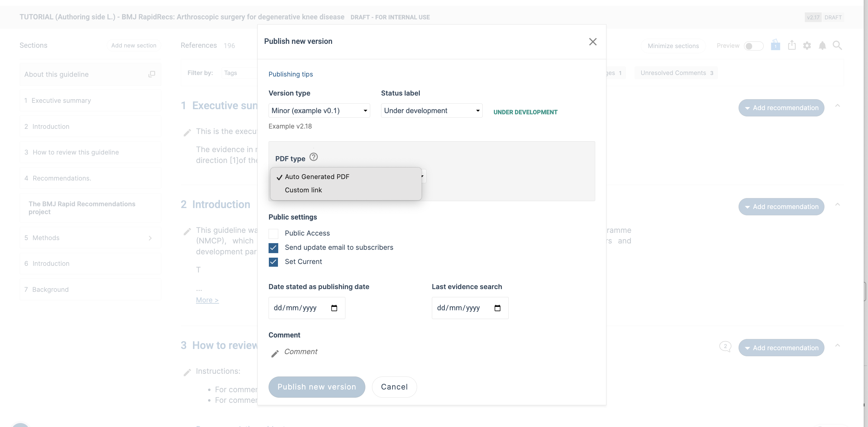The width and height of the screenshot is (868, 427).
Task: Select How to review this guideline section
Action: 90,152
